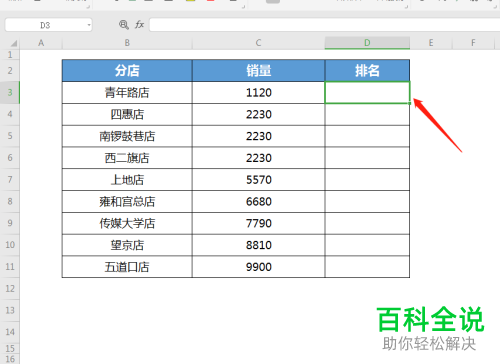Select the sales cell 7790

(258, 223)
